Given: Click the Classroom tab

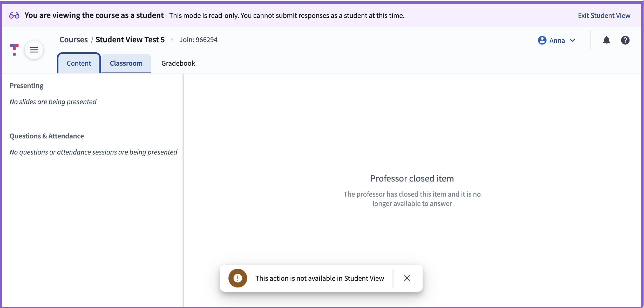Looking at the screenshot, I should 126,63.
